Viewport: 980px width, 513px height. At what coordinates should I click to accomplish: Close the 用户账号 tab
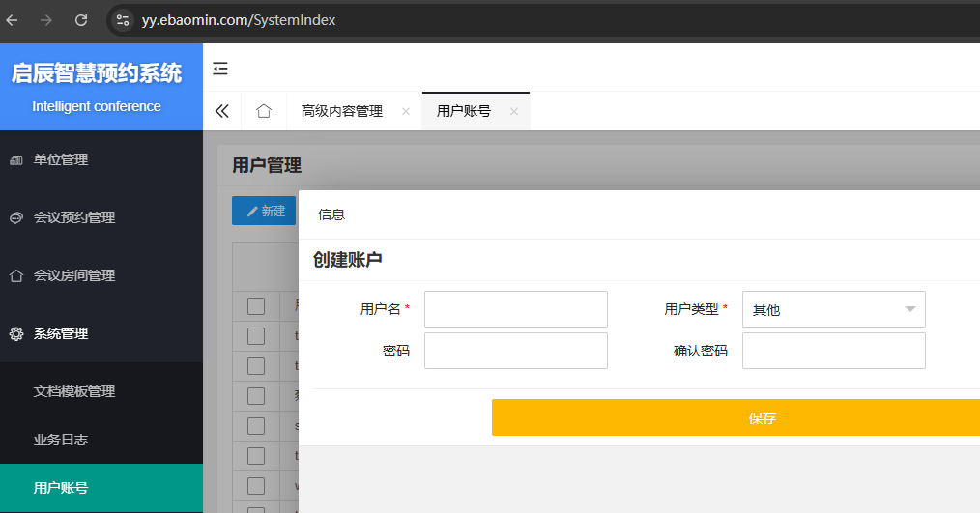[x=514, y=112]
